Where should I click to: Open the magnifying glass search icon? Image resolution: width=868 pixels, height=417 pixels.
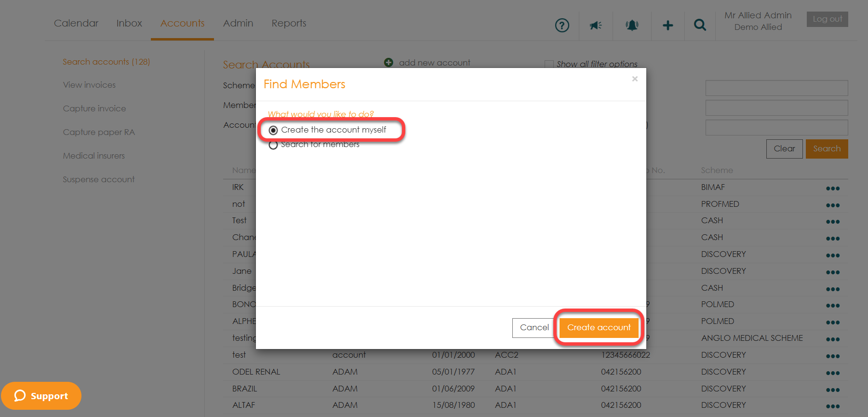point(700,25)
